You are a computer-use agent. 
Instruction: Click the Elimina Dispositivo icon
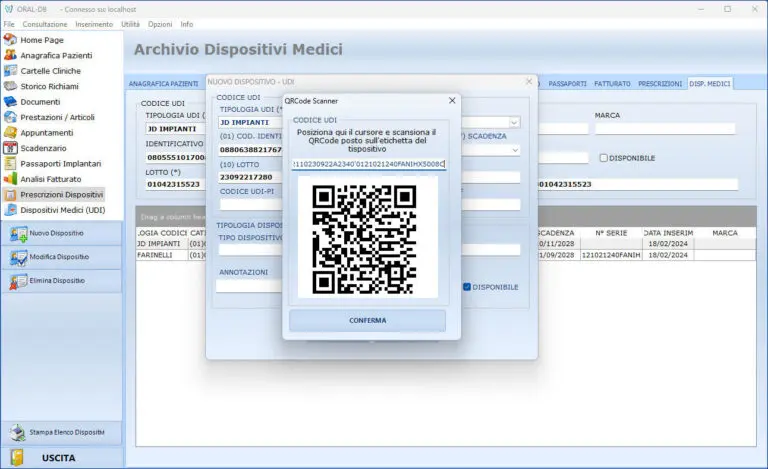[x=19, y=281]
